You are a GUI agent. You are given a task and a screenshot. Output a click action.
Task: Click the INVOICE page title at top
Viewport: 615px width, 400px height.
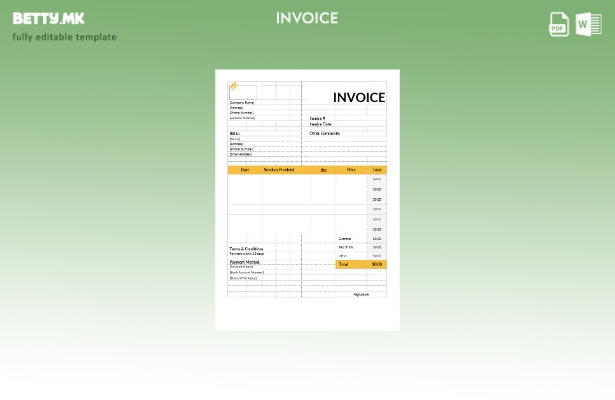[x=307, y=18]
